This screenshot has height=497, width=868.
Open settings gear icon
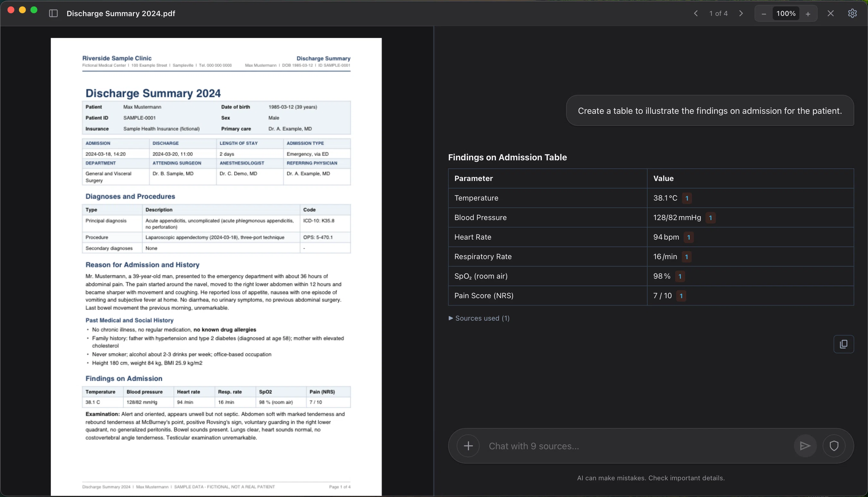pyautogui.click(x=852, y=13)
